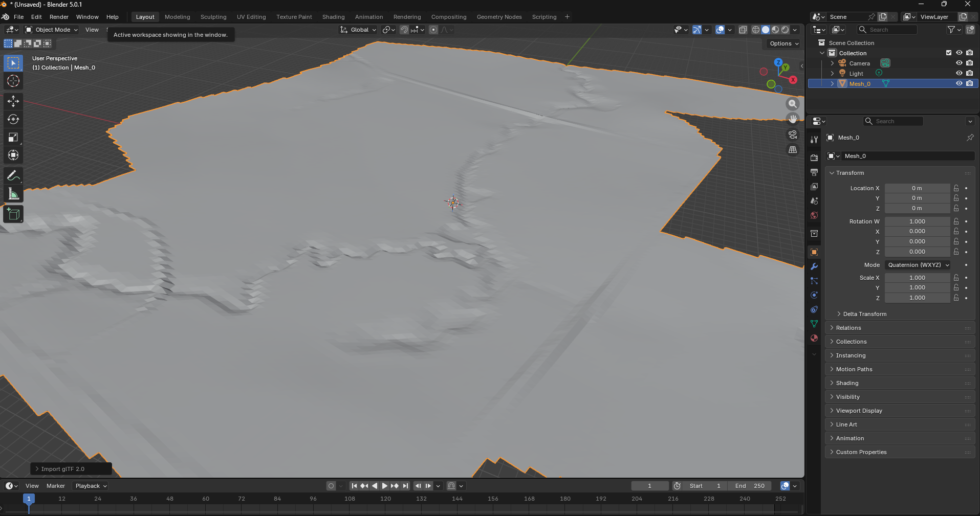Screen dimensions: 980x516
Task: Select the Measure tool
Action: [x=13, y=194]
